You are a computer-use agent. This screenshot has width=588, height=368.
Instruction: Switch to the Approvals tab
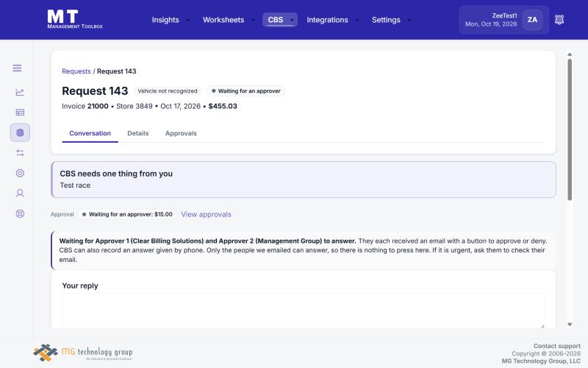(x=181, y=133)
